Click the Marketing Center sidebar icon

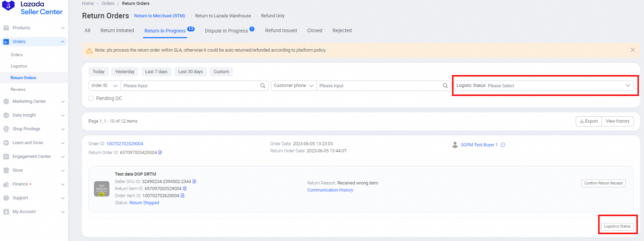click(6, 101)
